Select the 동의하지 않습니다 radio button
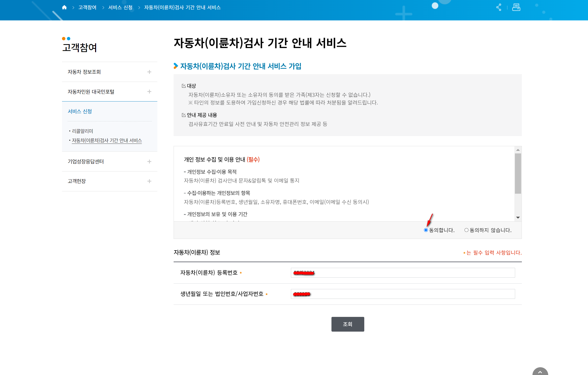Image resolution: width=588 pixels, height=375 pixels. [x=466, y=230]
